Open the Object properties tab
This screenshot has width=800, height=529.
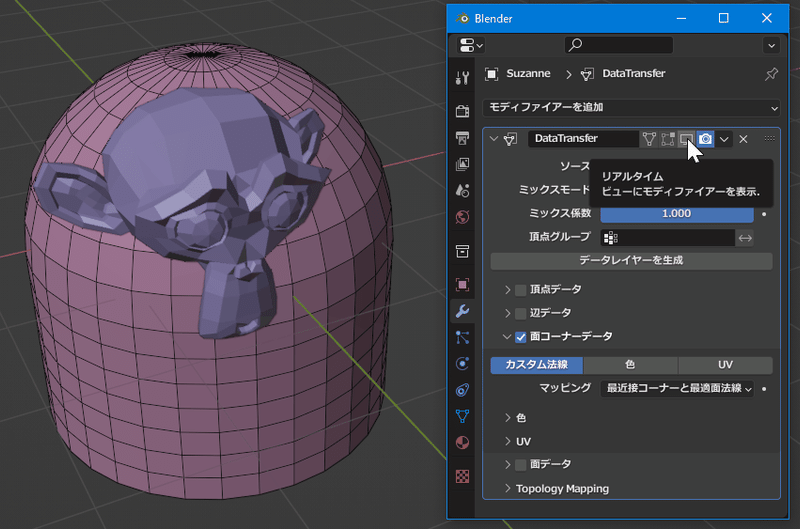tap(462, 285)
